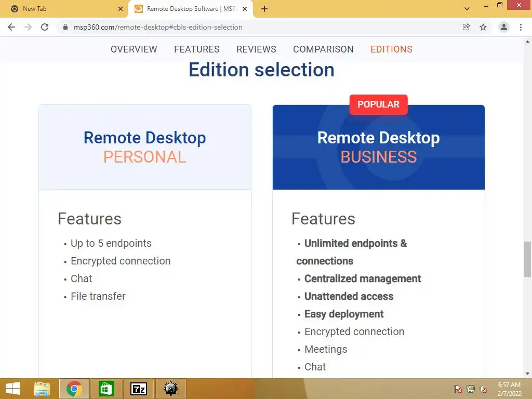
Task: Expand the tab search chevron
Action: point(467,9)
